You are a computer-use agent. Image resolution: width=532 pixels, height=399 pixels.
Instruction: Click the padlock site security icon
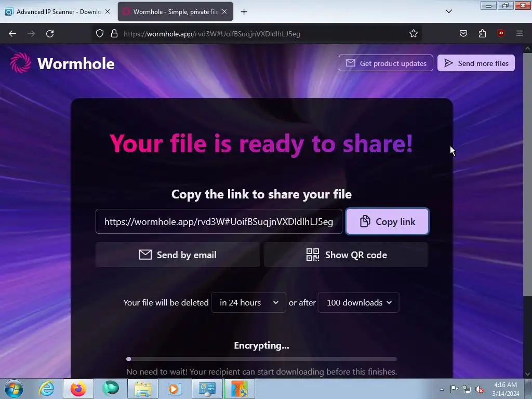tap(114, 34)
